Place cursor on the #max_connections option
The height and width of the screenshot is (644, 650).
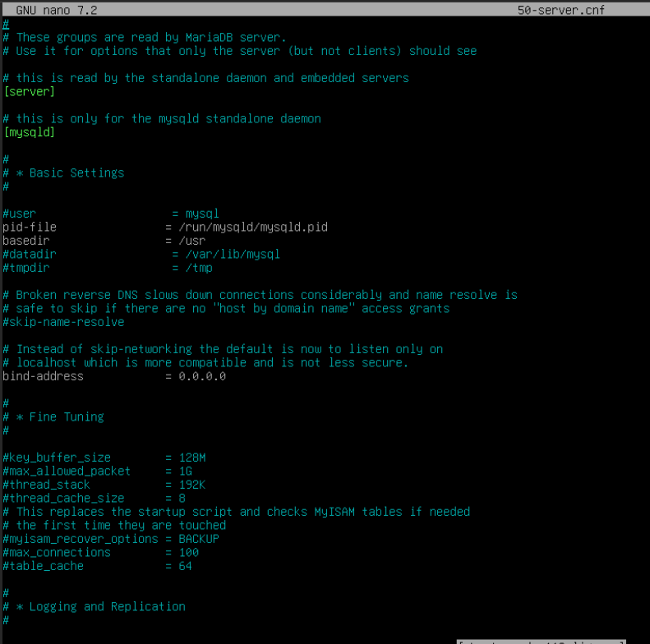click(57, 553)
